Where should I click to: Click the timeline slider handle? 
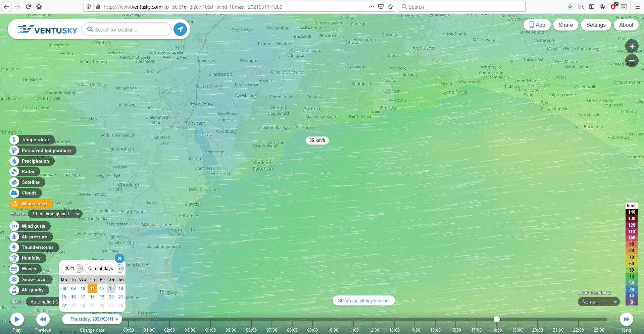[497, 319]
